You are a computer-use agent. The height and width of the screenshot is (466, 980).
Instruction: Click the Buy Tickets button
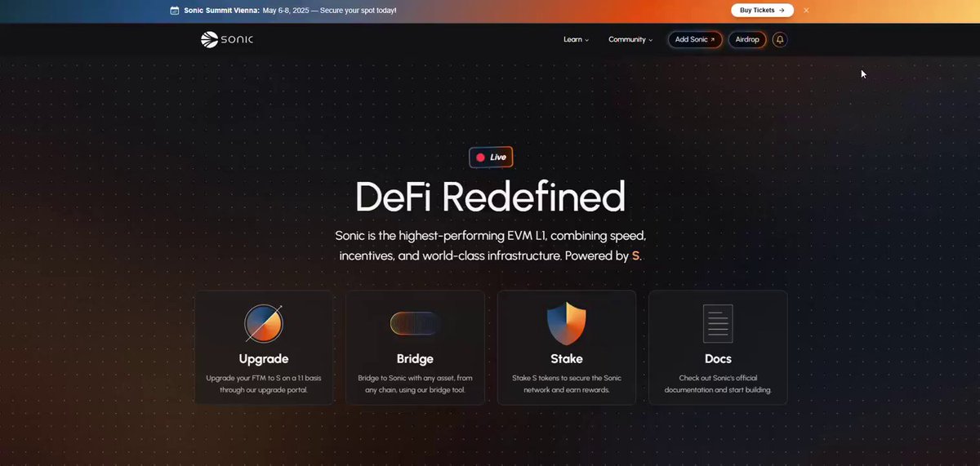[762, 11]
